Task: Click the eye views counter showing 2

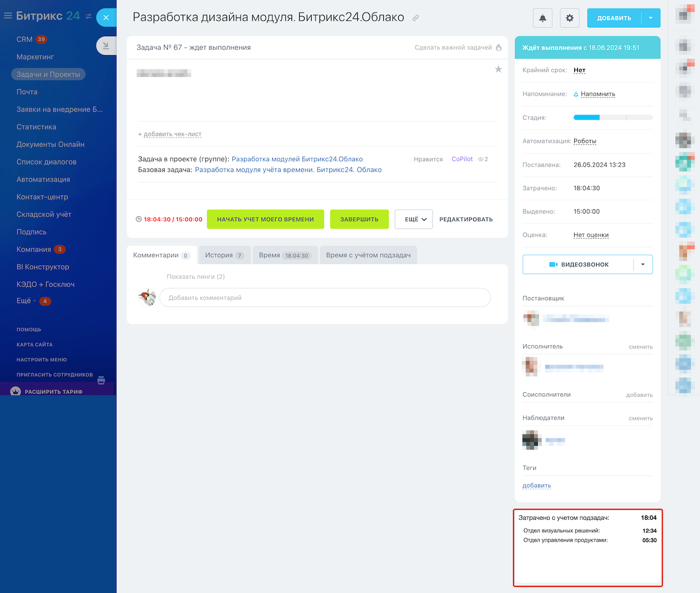Action: tap(483, 159)
